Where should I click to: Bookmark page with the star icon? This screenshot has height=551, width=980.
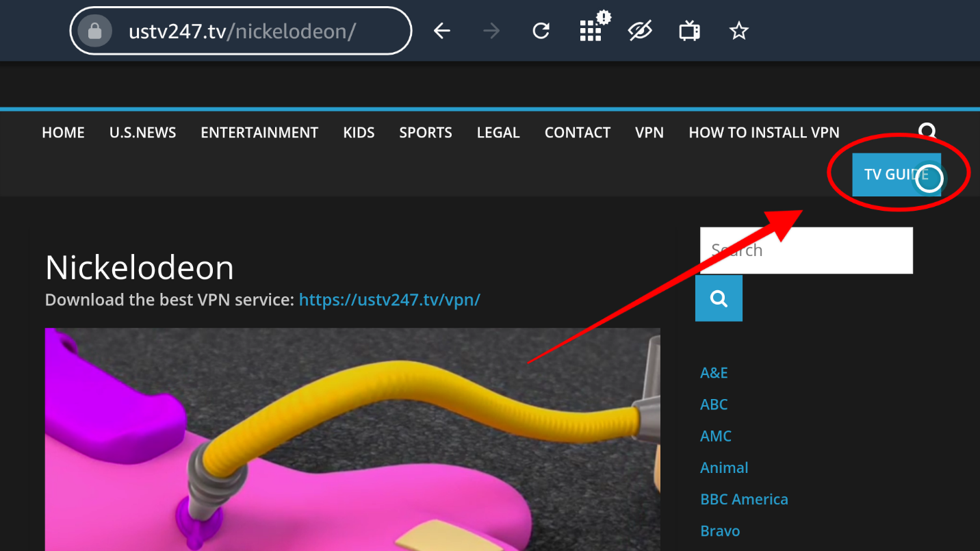(738, 31)
